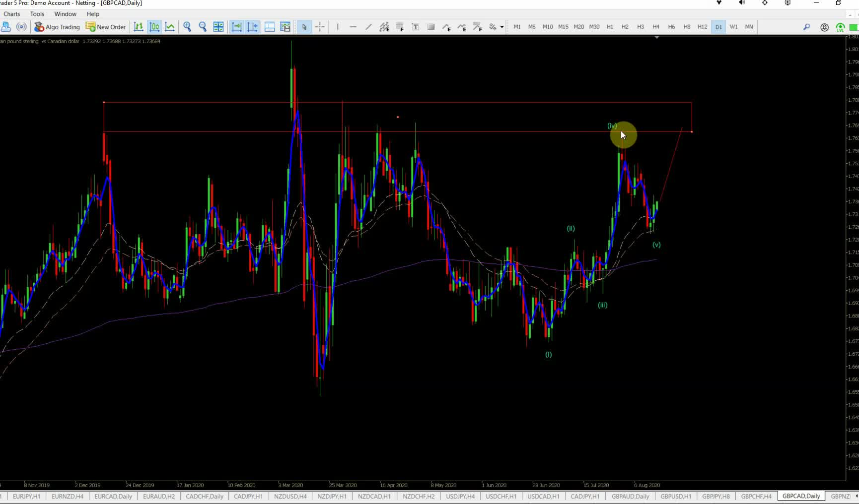Tile chart windows with grid icon
859x504 pixels.
(x=218, y=27)
